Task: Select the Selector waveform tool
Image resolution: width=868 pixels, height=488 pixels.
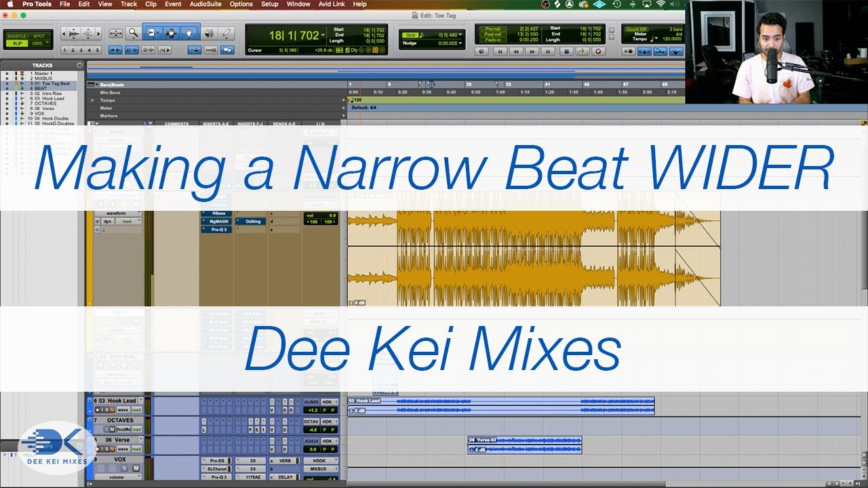Action: pyautogui.click(x=171, y=33)
